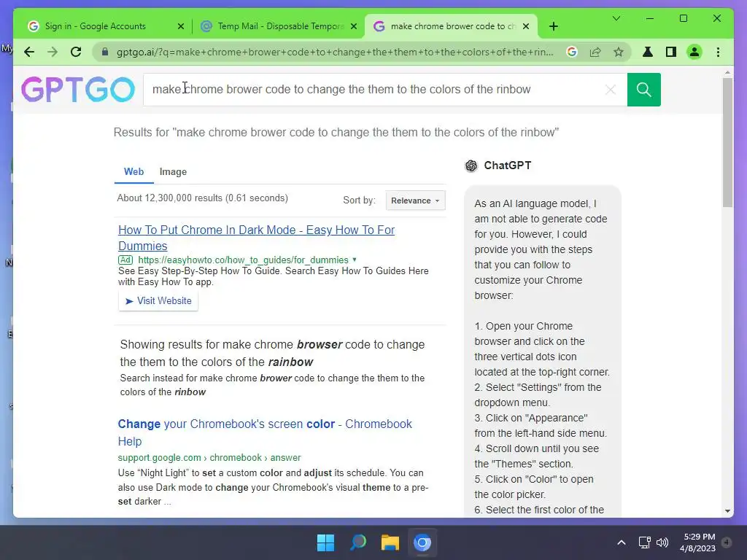The height and width of the screenshot is (560, 747).
Task: Show hidden system tray icons
Action: pyautogui.click(x=622, y=542)
